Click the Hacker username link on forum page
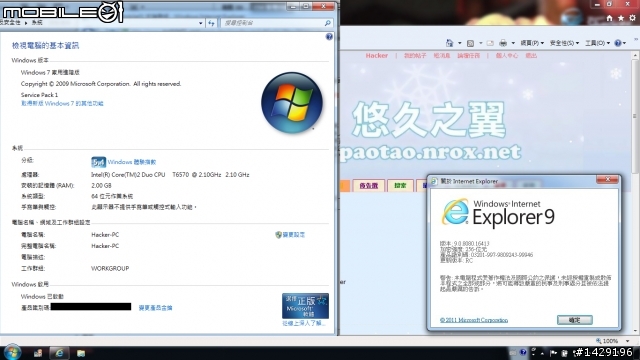The height and width of the screenshot is (360, 640). (377, 56)
